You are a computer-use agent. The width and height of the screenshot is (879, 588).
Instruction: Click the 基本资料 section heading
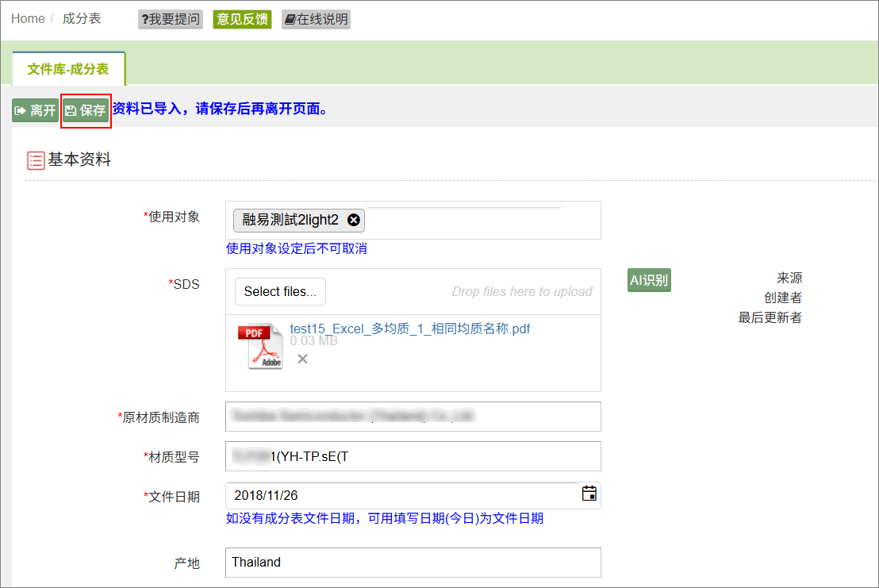pyautogui.click(x=79, y=159)
